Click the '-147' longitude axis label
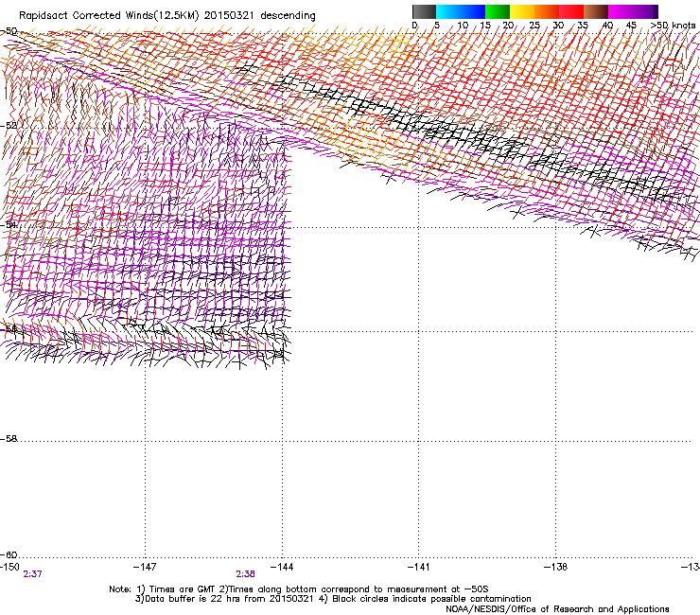The height and width of the screenshot is (615, 700). tap(145, 567)
